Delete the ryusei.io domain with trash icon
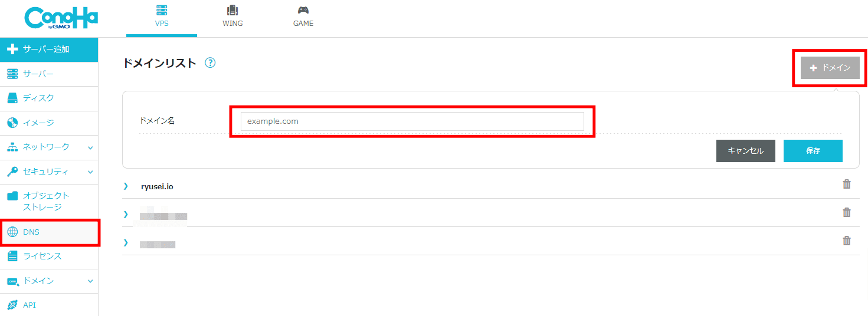 tap(847, 184)
